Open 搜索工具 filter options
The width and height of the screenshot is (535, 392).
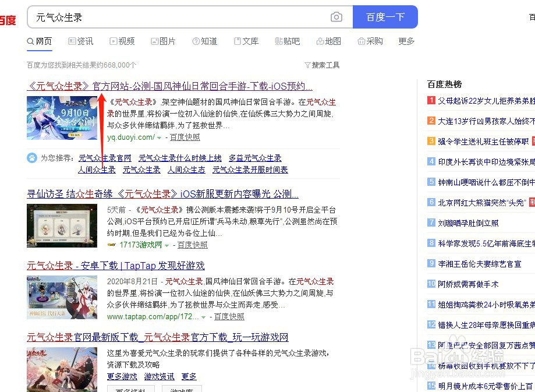pyautogui.click(x=322, y=65)
